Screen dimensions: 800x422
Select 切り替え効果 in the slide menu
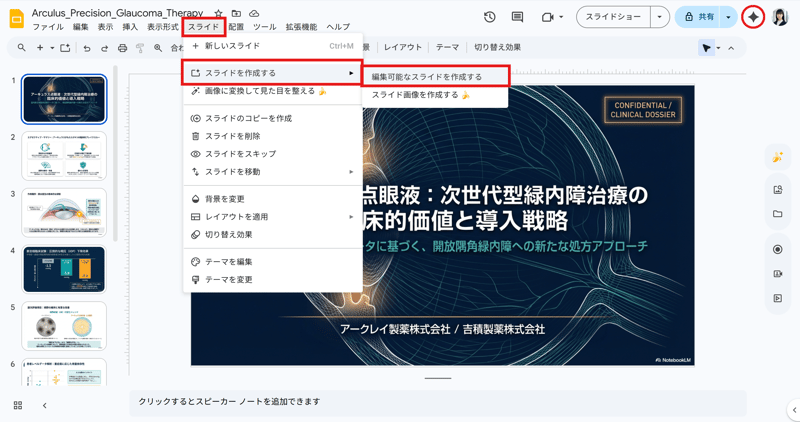(272, 234)
